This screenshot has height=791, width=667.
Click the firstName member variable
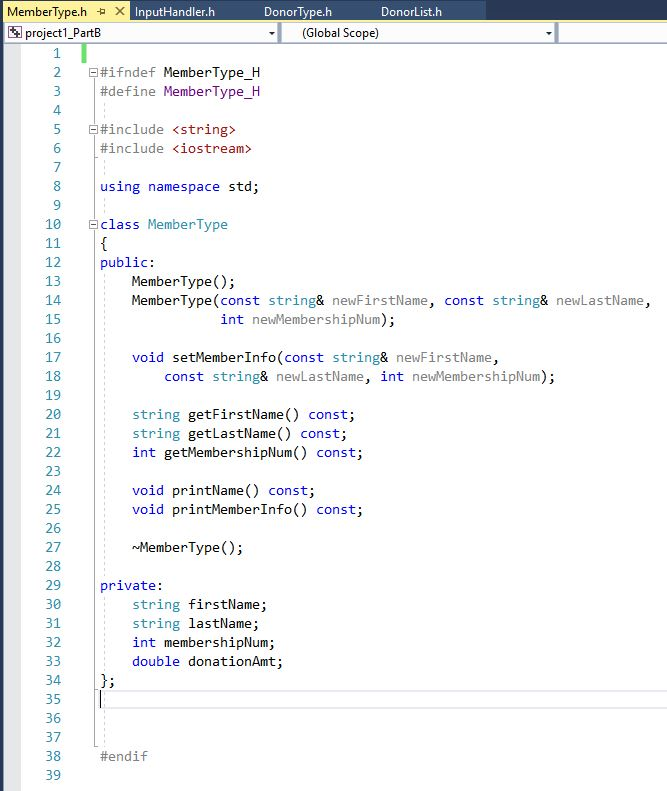point(225,605)
